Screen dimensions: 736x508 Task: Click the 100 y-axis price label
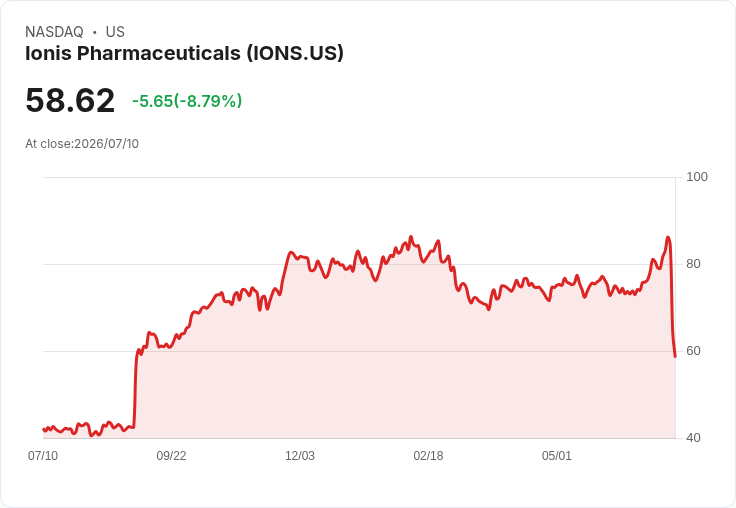pos(697,177)
